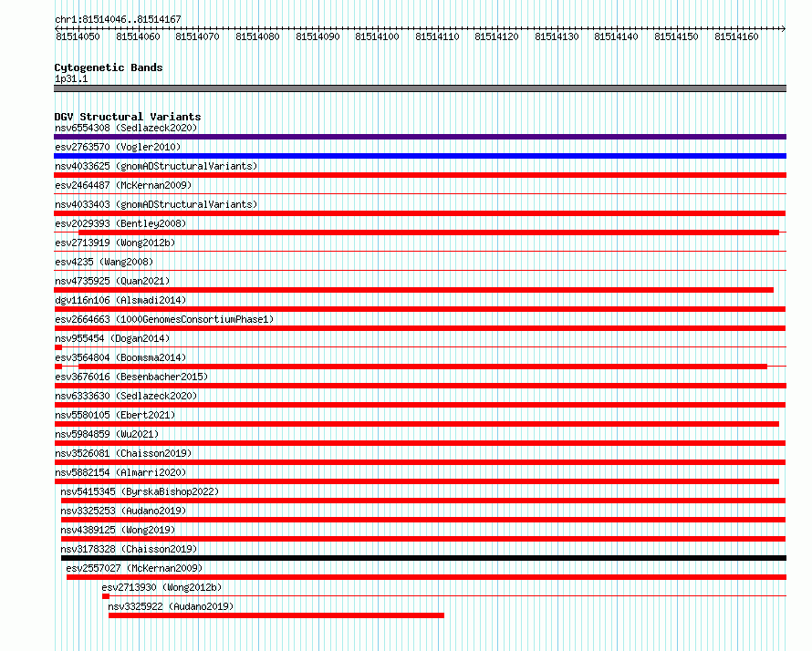The height and width of the screenshot is (651, 812).
Task: Select the purple nsv6554308 variant bar
Action: coord(420,137)
